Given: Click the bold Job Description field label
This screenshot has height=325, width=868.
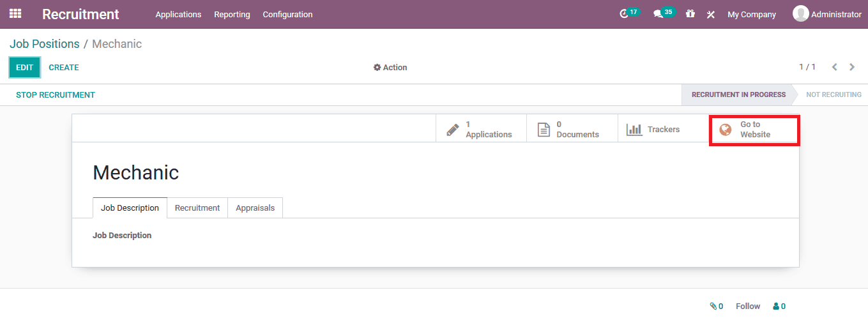Looking at the screenshot, I should pyautogui.click(x=122, y=236).
